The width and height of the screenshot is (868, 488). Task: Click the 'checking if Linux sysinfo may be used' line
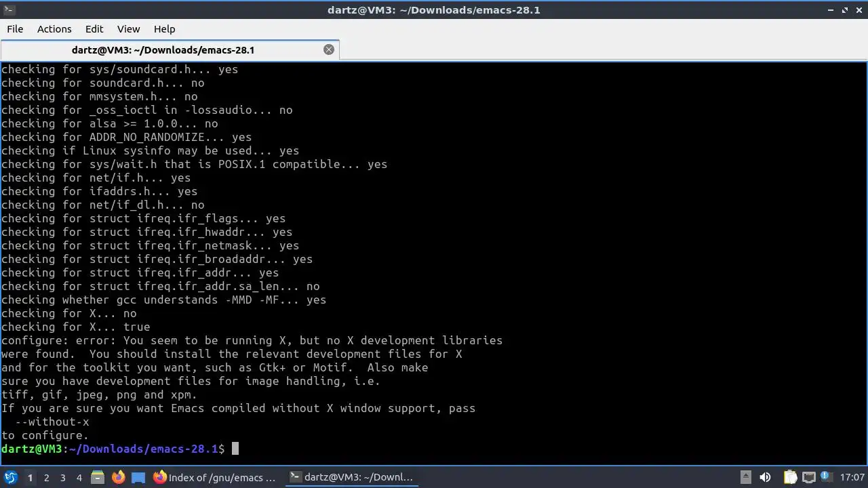(150, 150)
